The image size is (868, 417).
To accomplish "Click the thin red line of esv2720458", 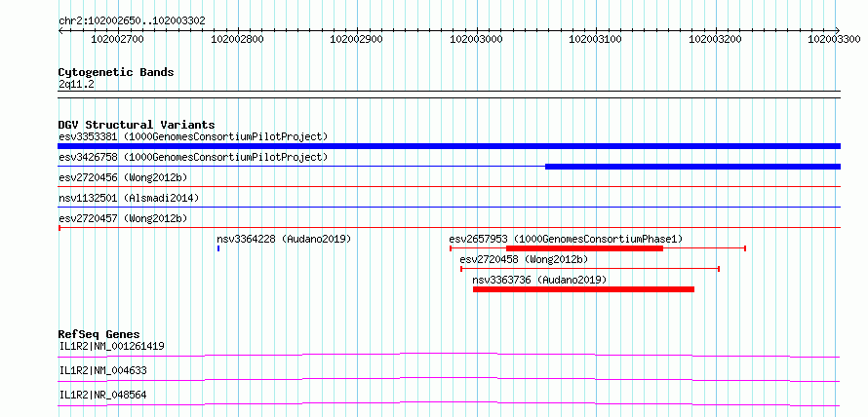I will coord(589,269).
